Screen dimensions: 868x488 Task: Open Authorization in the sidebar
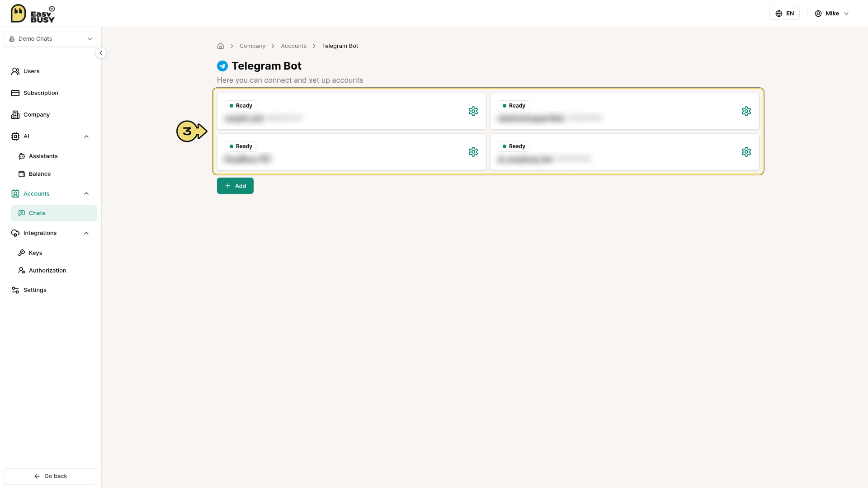tap(54, 271)
